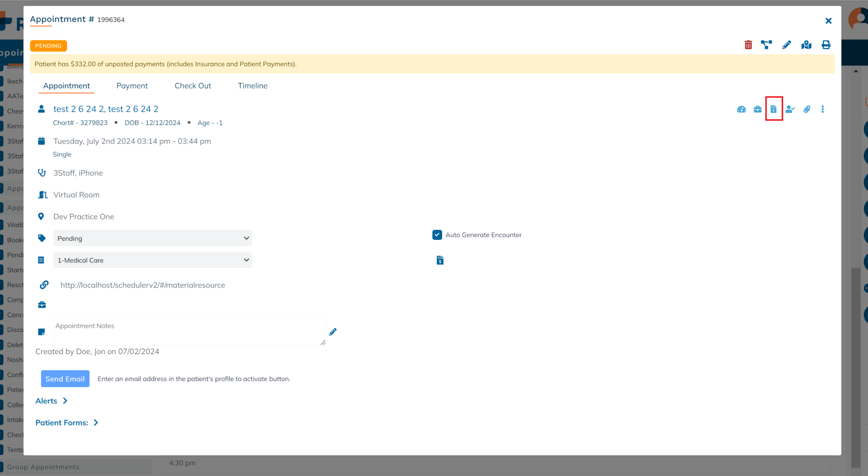Click the Single appointment type text

[x=62, y=154]
